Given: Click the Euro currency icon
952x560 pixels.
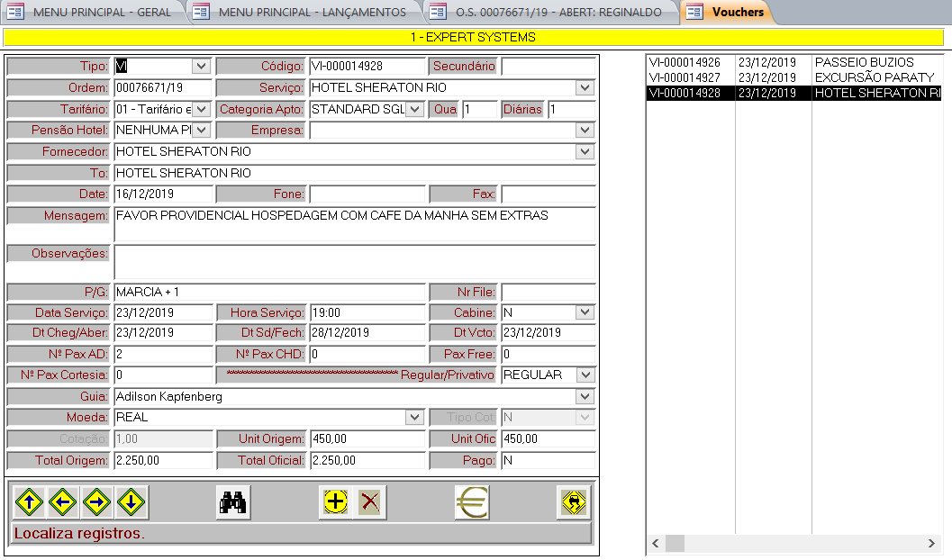Looking at the screenshot, I should pos(471,502).
